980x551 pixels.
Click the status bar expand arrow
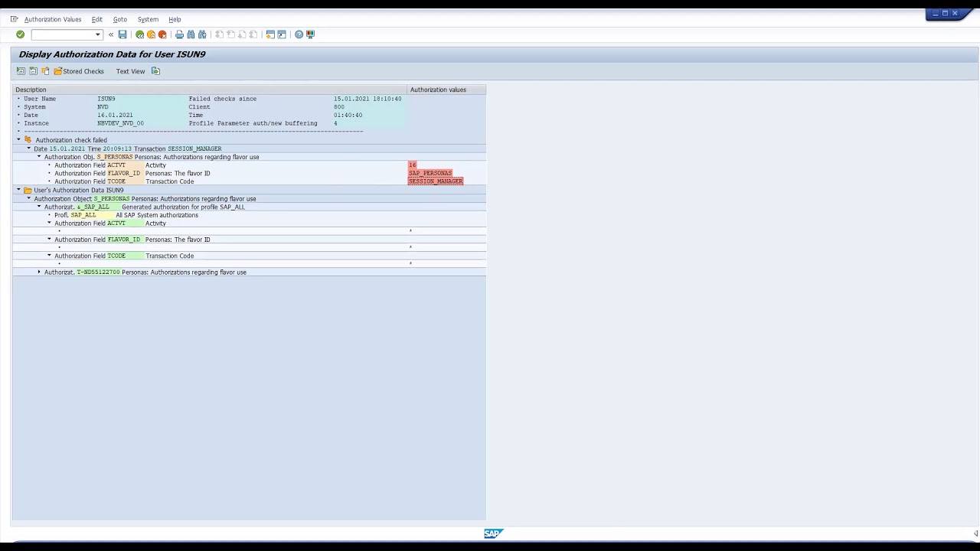pyautogui.click(x=975, y=533)
